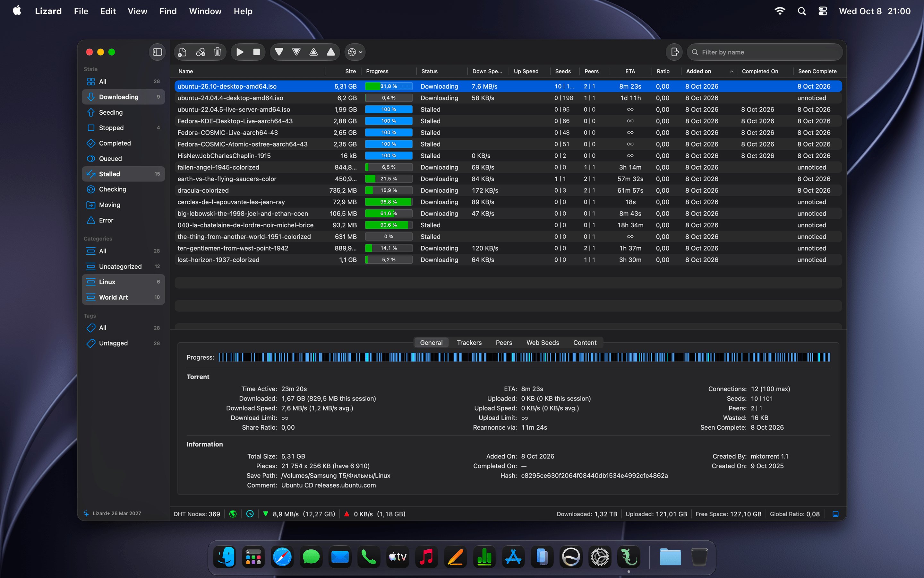Click the green download speed arrow in status bar
Image resolution: width=924 pixels, height=578 pixels.
click(x=265, y=514)
